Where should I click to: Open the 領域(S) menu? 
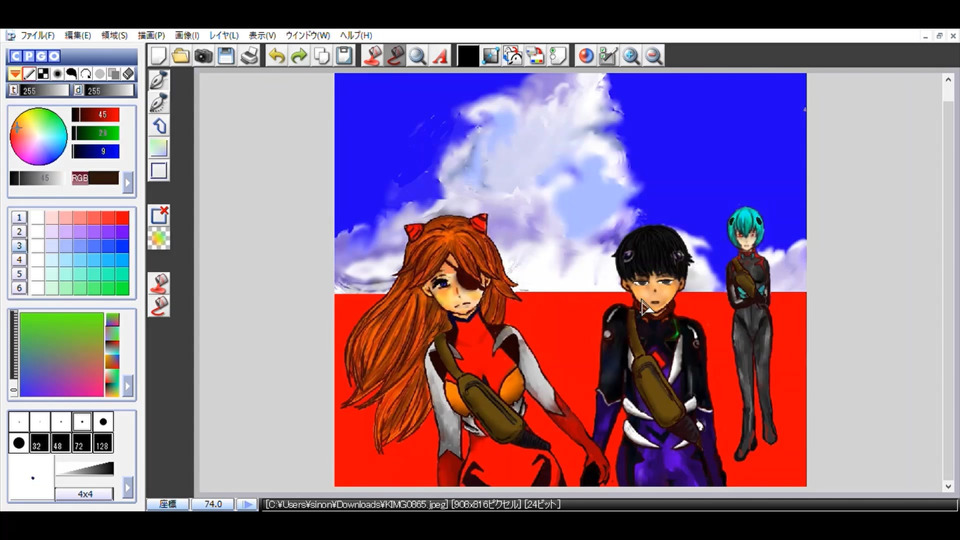tap(114, 36)
